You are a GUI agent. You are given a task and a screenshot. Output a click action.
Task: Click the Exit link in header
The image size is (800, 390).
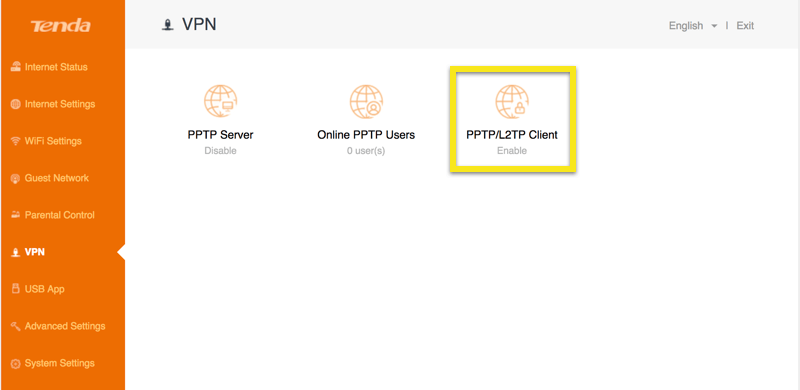point(745,26)
